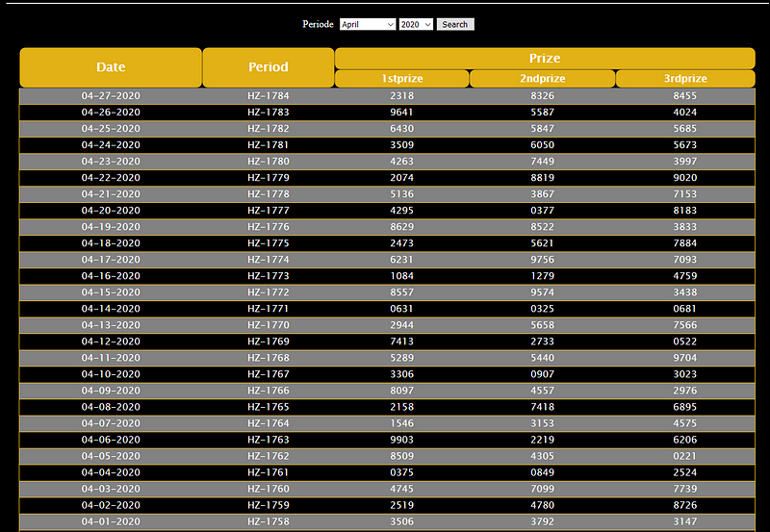The height and width of the screenshot is (532, 770).
Task: Select date cell 04-16-2020
Action: [x=111, y=276]
